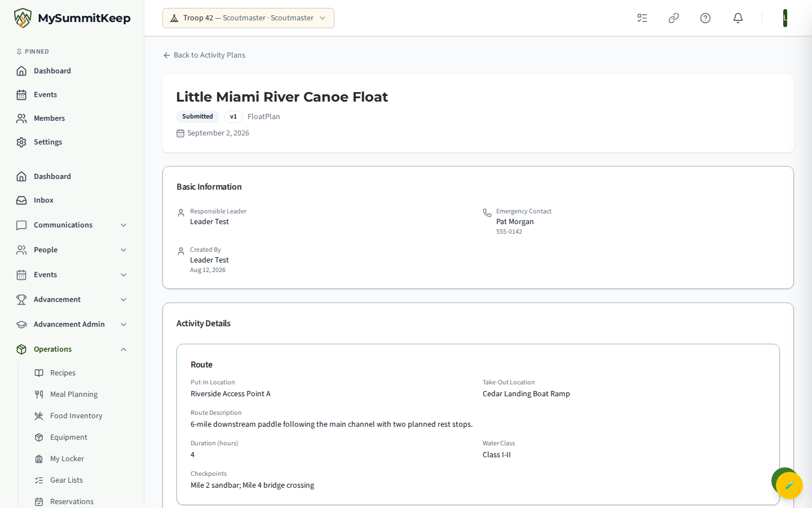812x508 pixels.
Task: Open pinned Settings item
Action: [x=72, y=142]
